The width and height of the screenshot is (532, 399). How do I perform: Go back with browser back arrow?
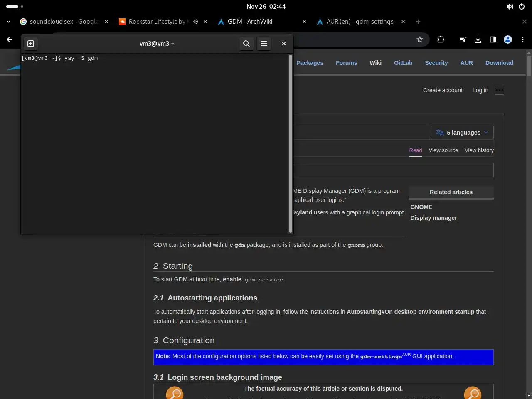coord(9,39)
